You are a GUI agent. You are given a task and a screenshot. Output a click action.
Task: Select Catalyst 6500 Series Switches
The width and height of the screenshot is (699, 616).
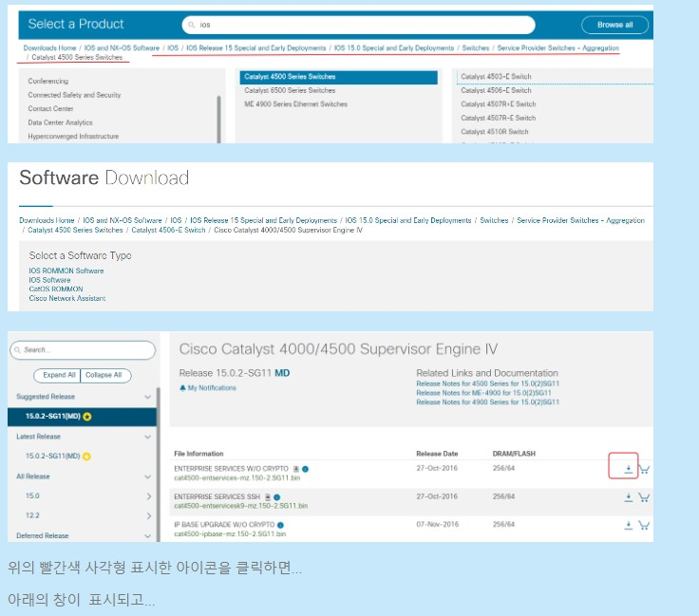coord(290,90)
